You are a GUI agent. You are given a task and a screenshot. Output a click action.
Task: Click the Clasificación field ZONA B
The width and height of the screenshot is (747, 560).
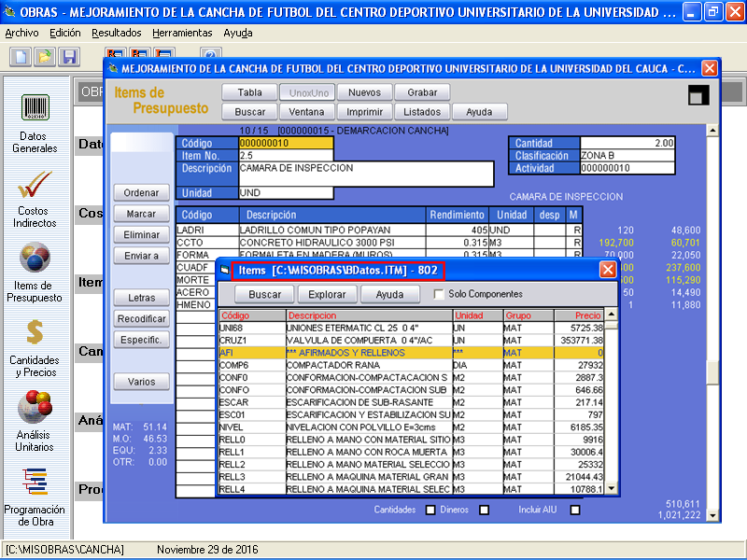(627, 155)
